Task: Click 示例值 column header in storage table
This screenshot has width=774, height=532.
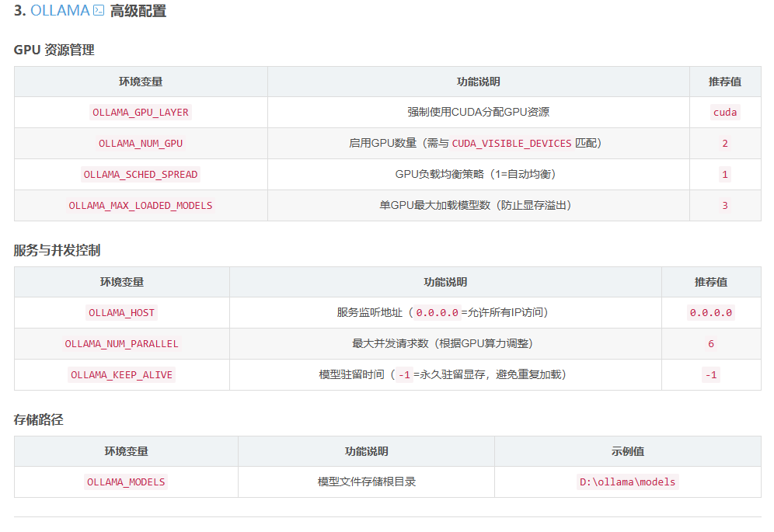Action: click(x=627, y=451)
